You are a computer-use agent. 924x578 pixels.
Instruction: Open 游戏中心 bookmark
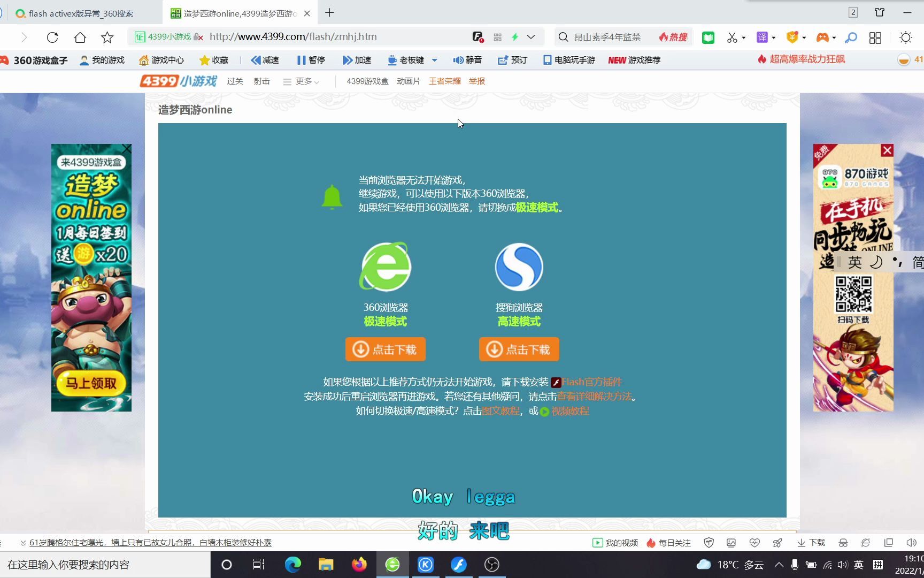[x=161, y=60]
